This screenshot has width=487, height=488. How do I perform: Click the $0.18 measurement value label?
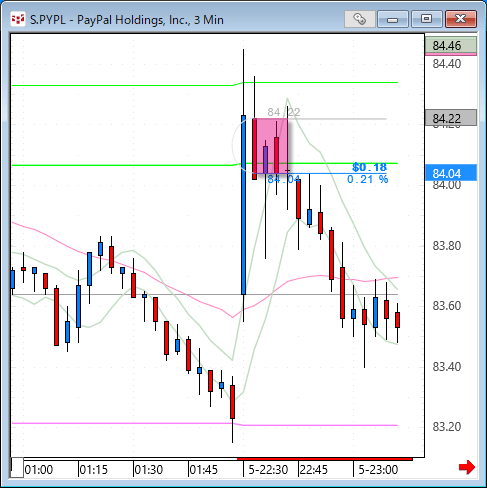coord(370,167)
